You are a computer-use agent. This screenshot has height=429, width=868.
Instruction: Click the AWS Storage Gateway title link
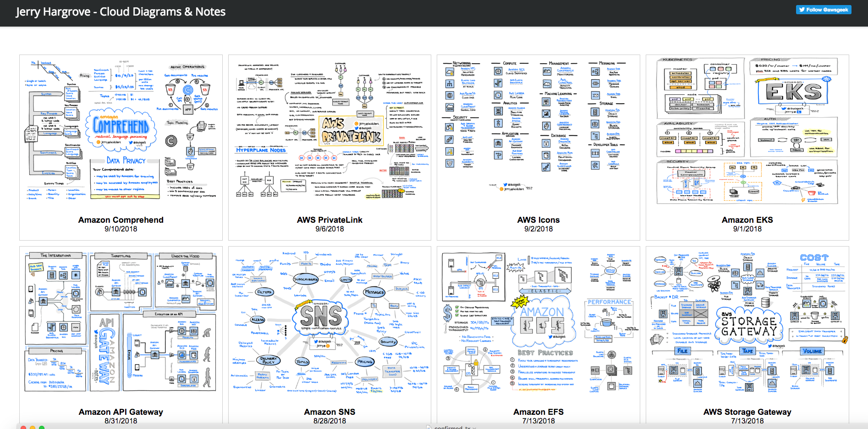coord(747,412)
